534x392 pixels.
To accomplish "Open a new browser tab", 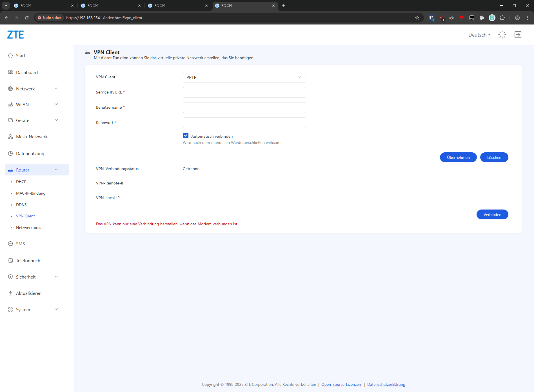I will (284, 6).
